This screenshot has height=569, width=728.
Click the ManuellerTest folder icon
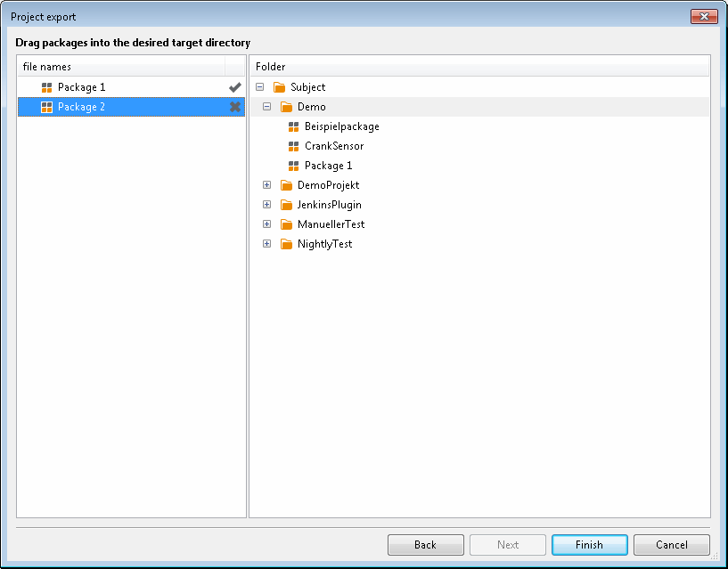(x=286, y=224)
